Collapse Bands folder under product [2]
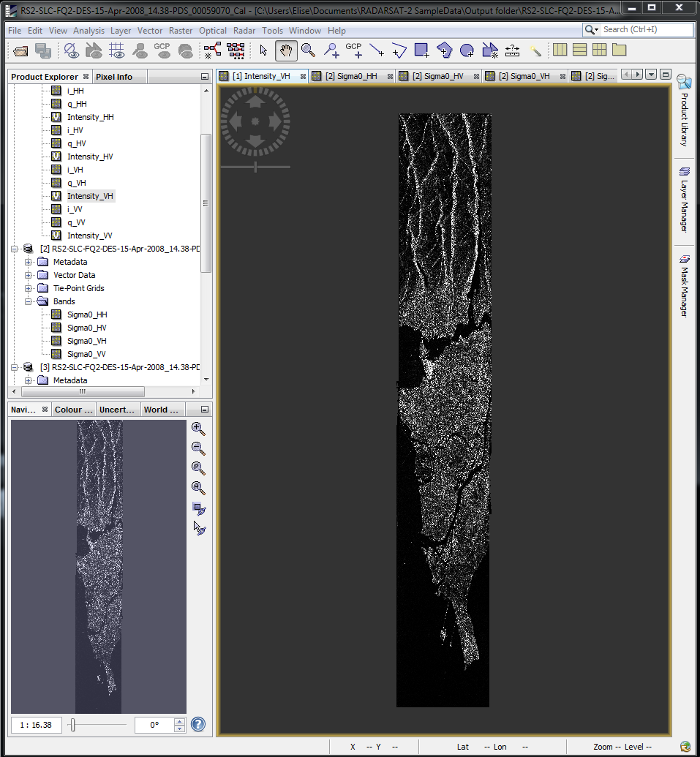The width and height of the screenshot is (700, 757). [28, 301]
